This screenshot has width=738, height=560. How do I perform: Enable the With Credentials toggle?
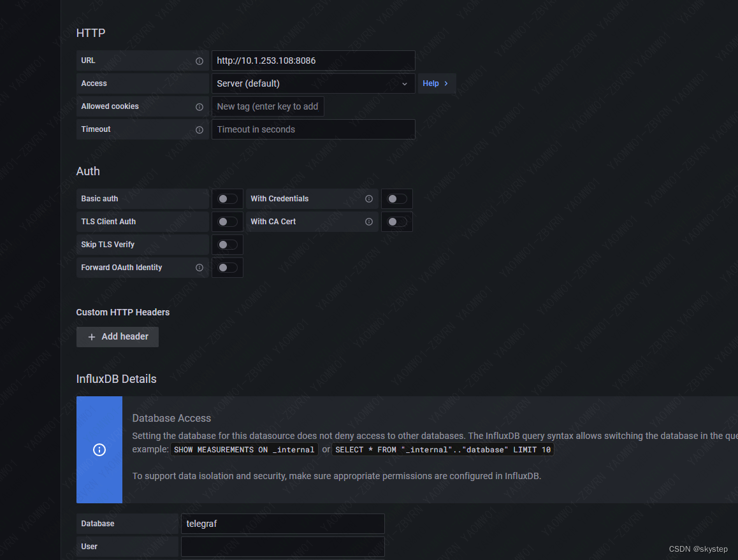[x=397, y=199]
